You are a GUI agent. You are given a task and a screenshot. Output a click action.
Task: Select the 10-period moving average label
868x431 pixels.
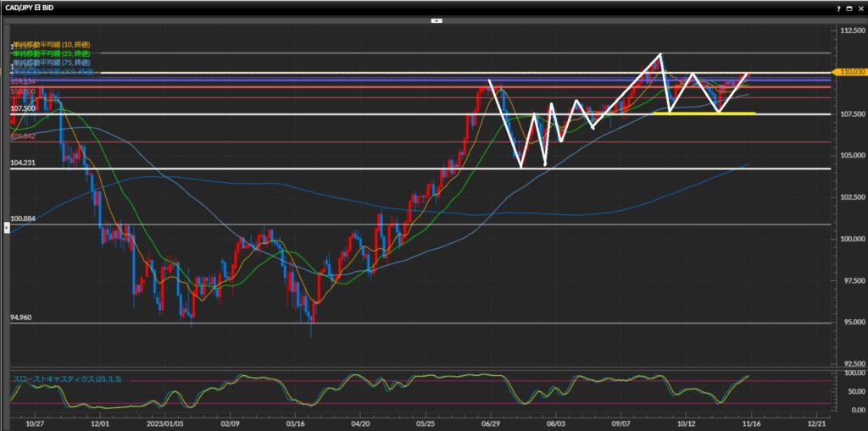[x=51, y=44]
